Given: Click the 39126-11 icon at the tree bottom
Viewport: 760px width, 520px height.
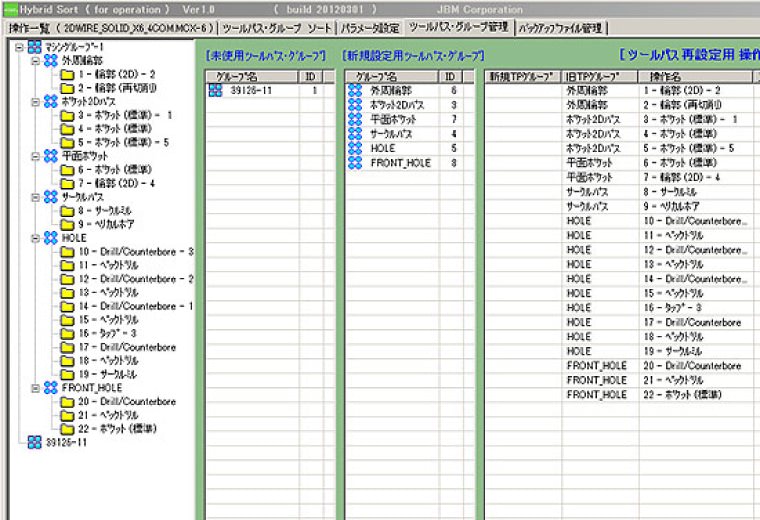Looking at the screenshot, I should point(35,442).
